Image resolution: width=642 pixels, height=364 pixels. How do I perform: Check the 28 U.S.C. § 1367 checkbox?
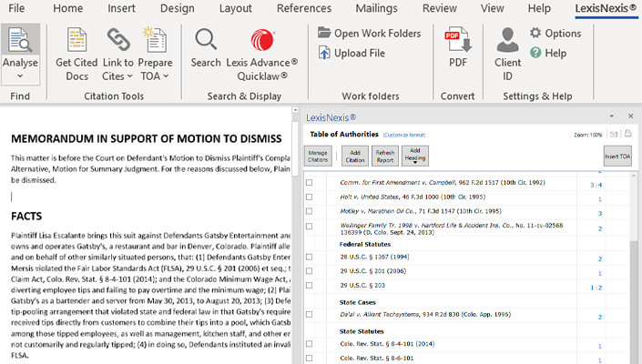point(309,257)
